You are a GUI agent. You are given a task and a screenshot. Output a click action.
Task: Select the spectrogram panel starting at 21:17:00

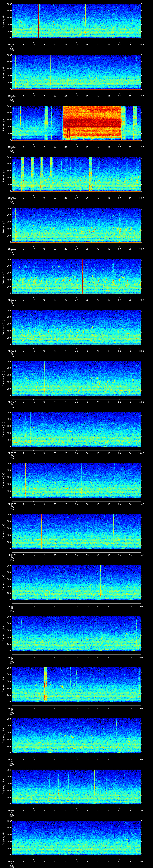point(77,838)
